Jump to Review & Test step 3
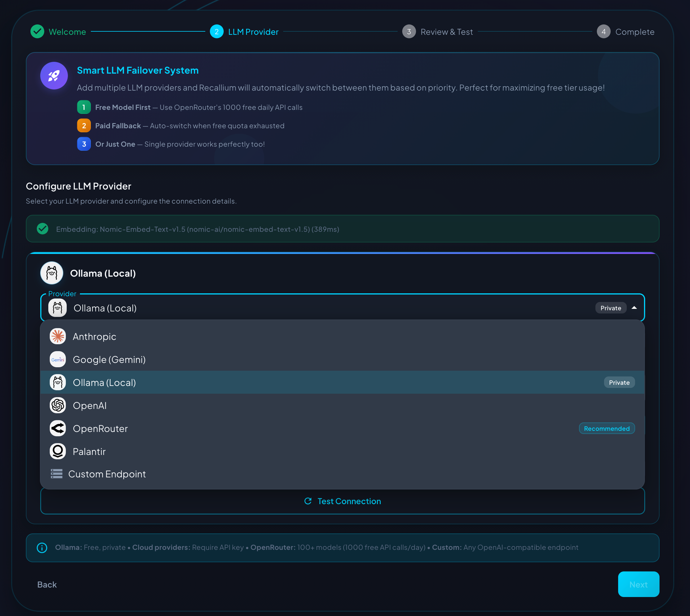This screenshot has width=690, height=616. pyautogui.click(x=438, y=31)
